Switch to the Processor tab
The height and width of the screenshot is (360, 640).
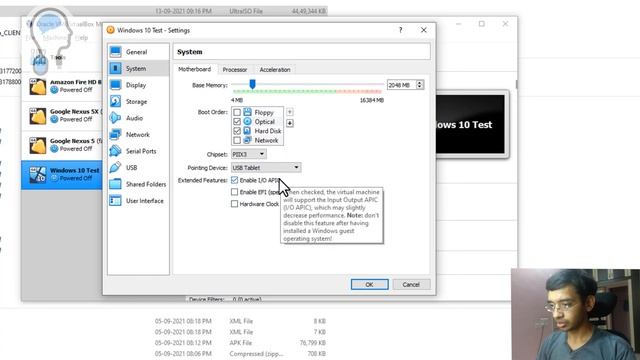point(235,70)
